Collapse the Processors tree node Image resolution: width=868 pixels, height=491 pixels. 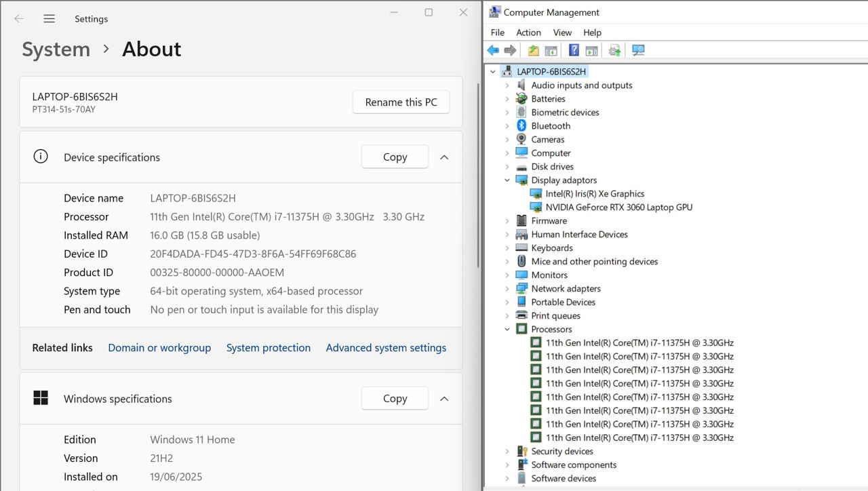507,329
